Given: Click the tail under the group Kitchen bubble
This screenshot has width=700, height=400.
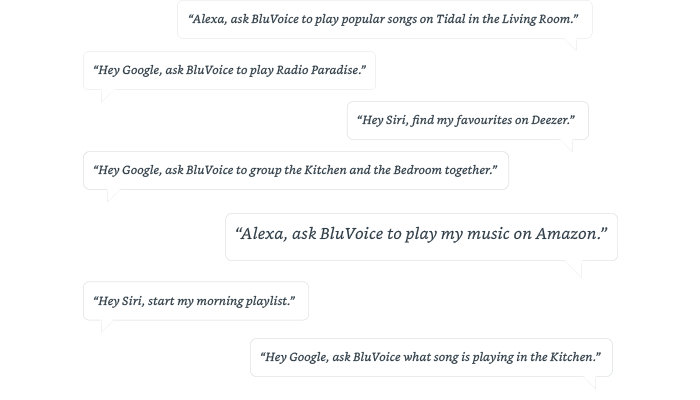Looking at the screenshot, I should click(108, 195).
